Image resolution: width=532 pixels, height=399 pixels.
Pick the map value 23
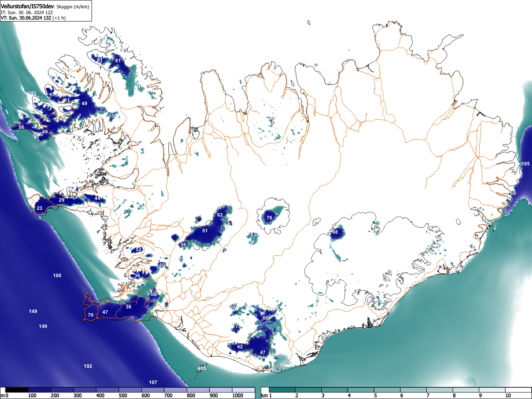pos(39,208)
